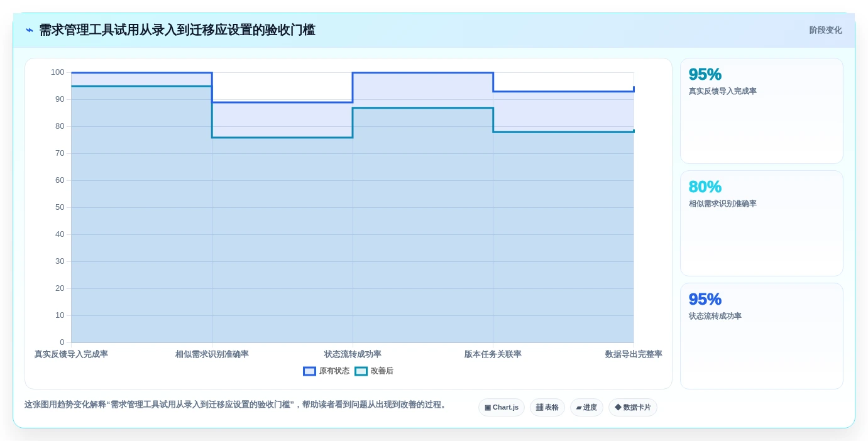Toggle the 原有状态 legend swatch

click(x=309, y=371)
